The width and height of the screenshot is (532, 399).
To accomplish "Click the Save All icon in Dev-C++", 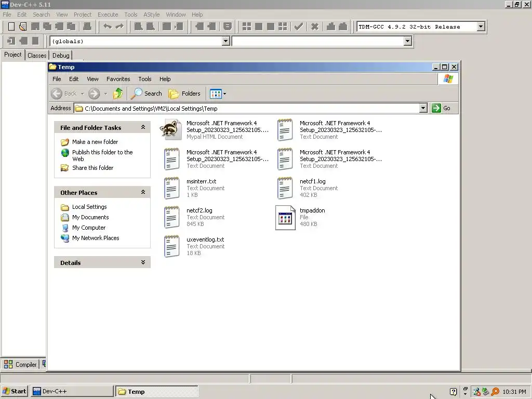I will 47,26.
